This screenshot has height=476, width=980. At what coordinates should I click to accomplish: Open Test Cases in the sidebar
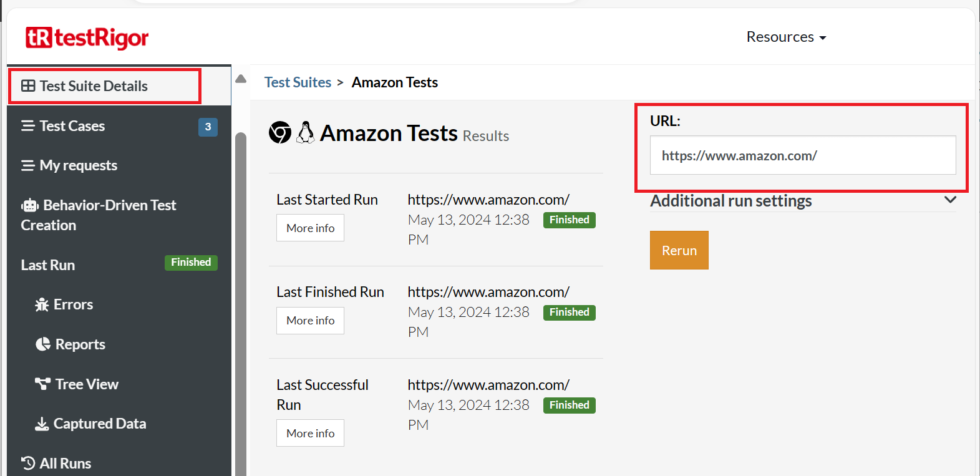(x=72, y=126)
